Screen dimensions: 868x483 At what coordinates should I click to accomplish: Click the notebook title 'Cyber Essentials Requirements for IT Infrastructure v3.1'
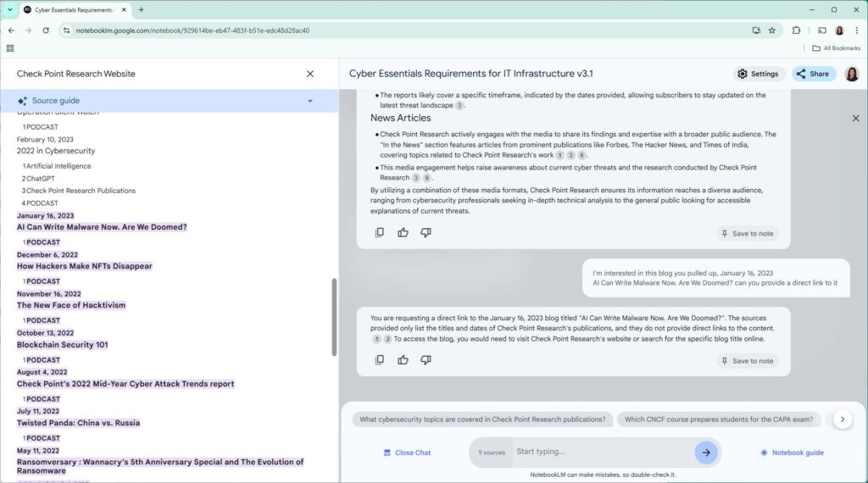coord(470,74)
